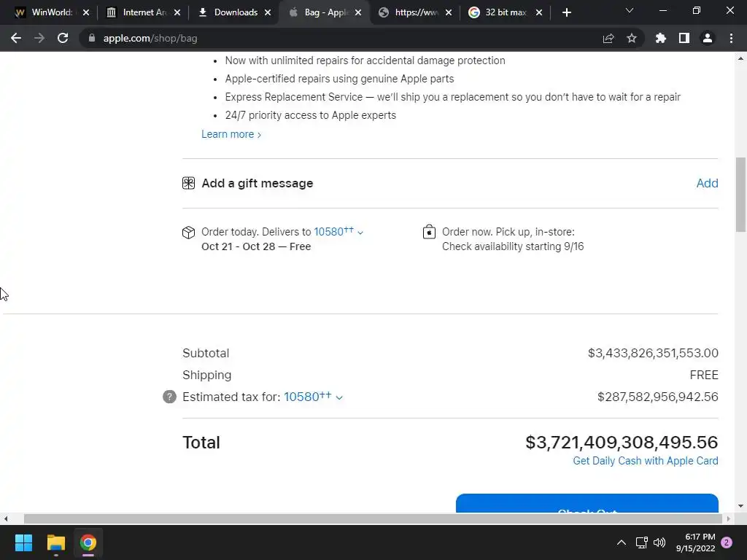Image resolution: width=747 pixels, height=560 pixels.
Task: Go back with the browser back arrow
Action: click(x=16, y=38)
